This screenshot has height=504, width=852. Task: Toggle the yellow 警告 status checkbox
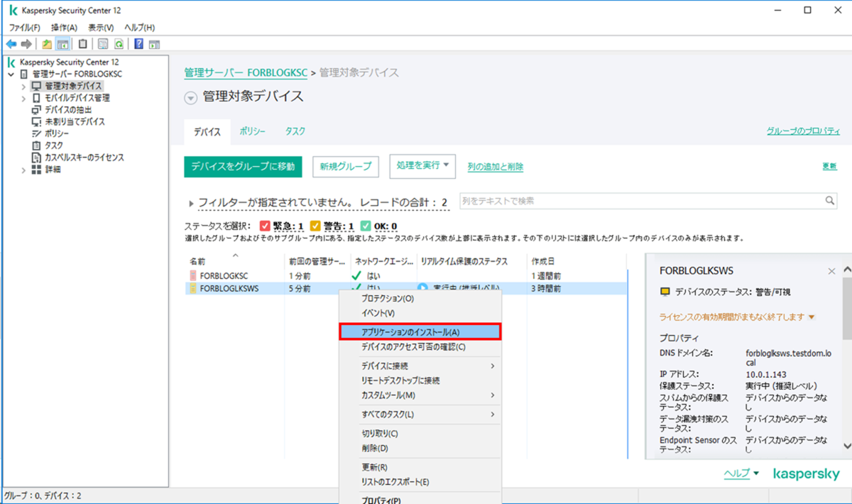tap(316, 226)
